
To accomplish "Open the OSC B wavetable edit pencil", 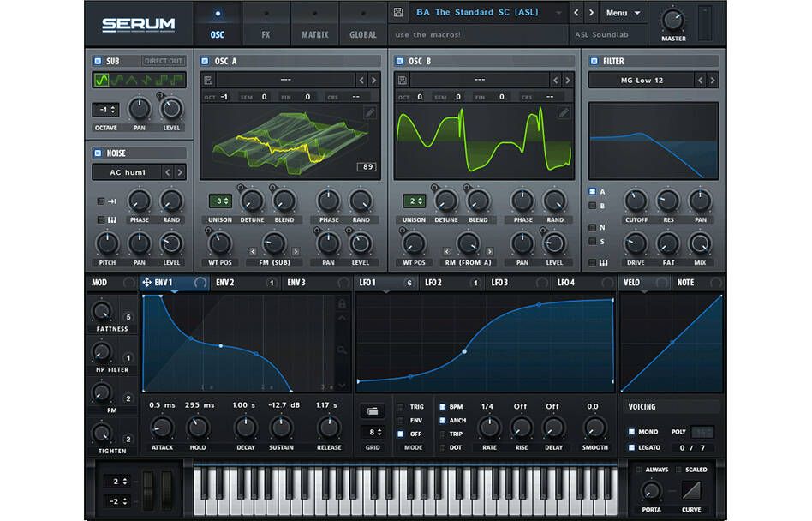I will [x=564, y=112].
